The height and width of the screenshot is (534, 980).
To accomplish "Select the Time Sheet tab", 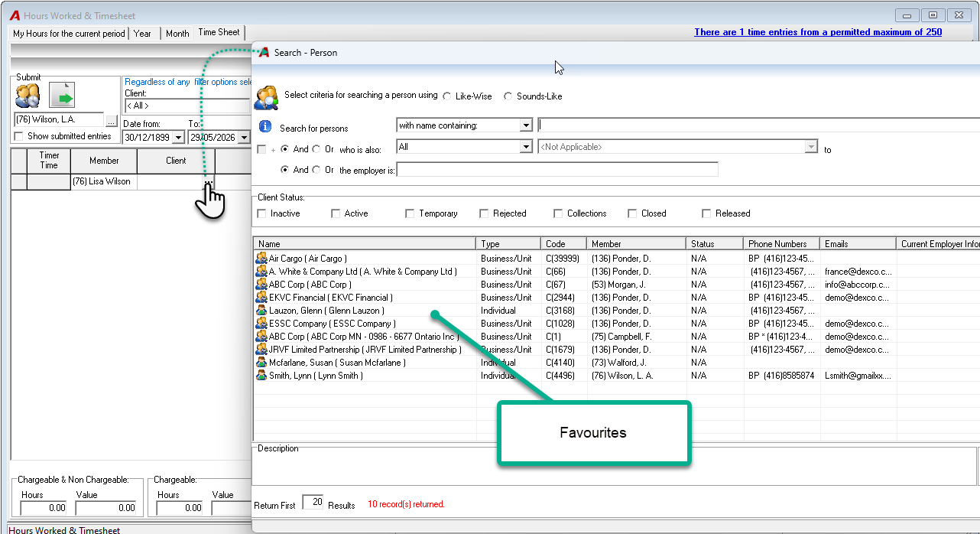I will click(x=219, y=32).
